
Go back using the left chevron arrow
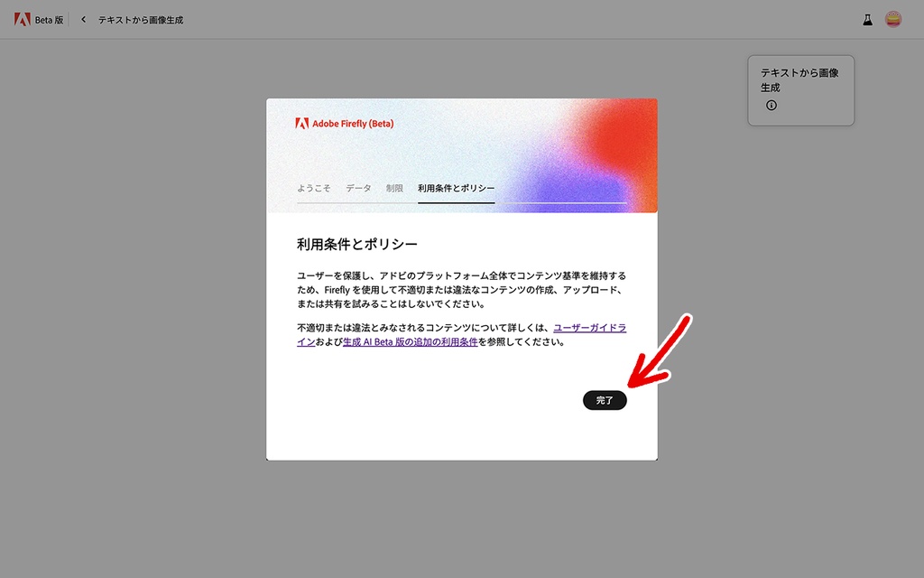pos(84,20)
